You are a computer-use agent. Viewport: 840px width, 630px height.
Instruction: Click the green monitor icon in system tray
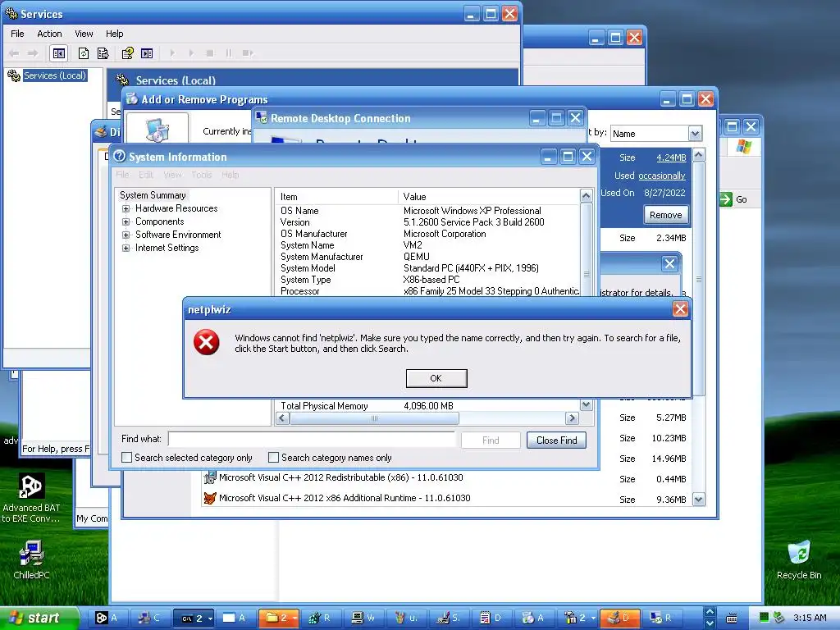[765, 618]
